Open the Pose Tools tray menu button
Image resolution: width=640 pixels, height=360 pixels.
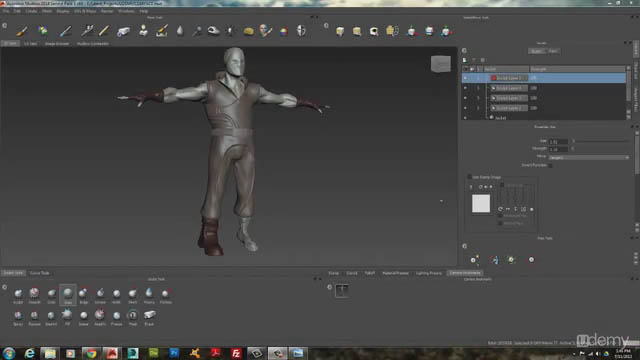[464, 247]
